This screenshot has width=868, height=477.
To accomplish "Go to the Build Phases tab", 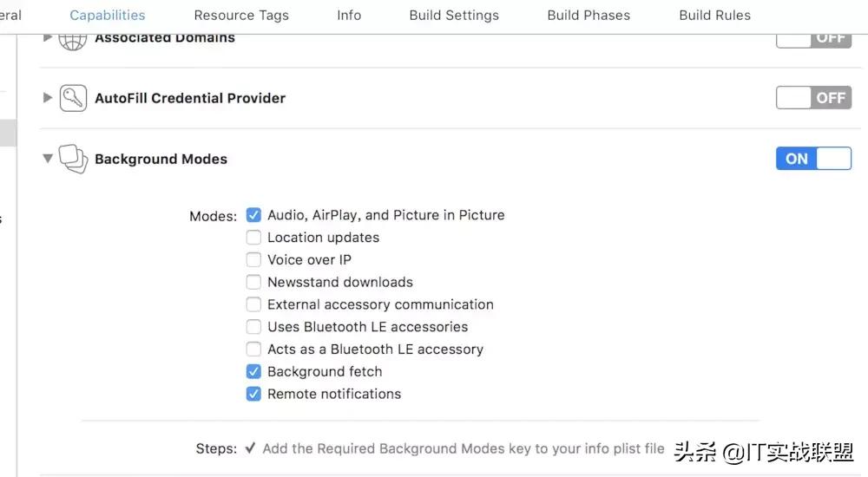I will [x=589, y=16].
